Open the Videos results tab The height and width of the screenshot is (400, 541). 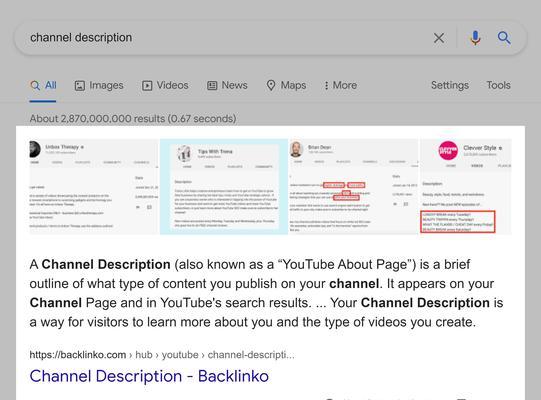165,85
